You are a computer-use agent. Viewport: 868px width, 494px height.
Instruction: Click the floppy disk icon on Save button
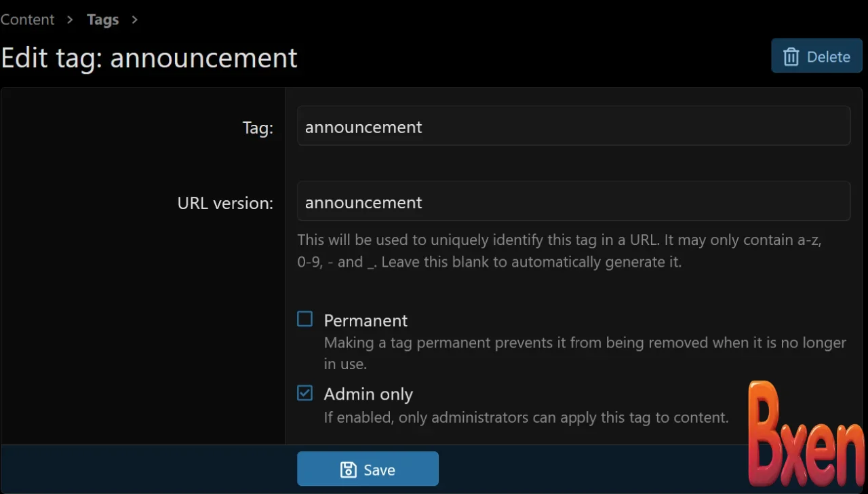click(x=347, y=469)
